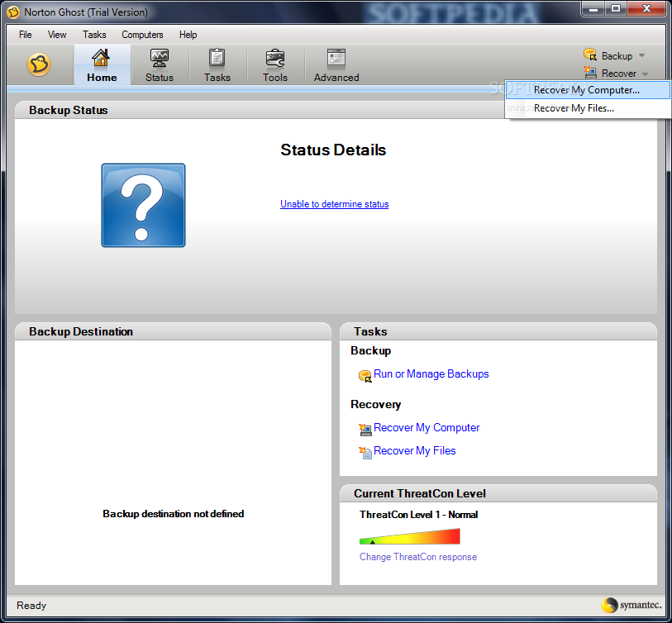The width and height of the screenshot is (672, 623).
Task: Click the Symantec logo in status bar
Action: (631, 605)
